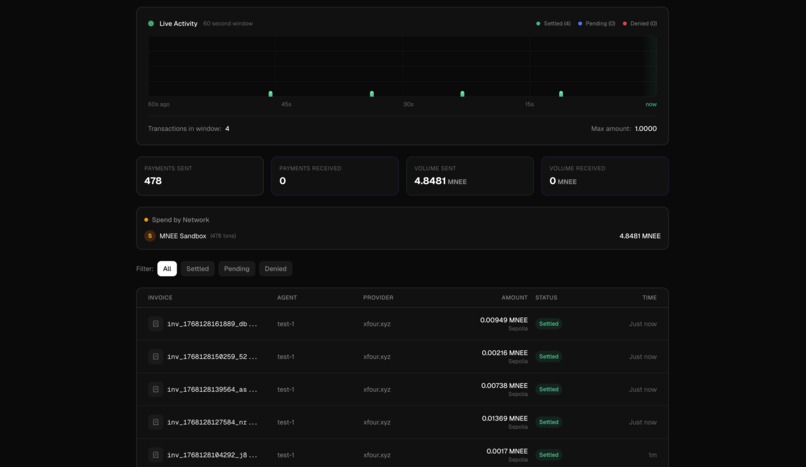Click the Settled (4) legend label
The width and height of the screenshot is (806, 467).
pyautogui.click(x=557, y=24)
